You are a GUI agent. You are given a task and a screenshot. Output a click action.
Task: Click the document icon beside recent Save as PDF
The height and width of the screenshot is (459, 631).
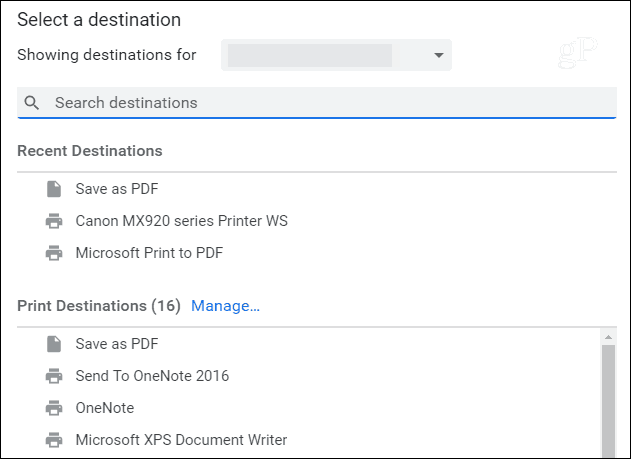[x=54, y=189]
